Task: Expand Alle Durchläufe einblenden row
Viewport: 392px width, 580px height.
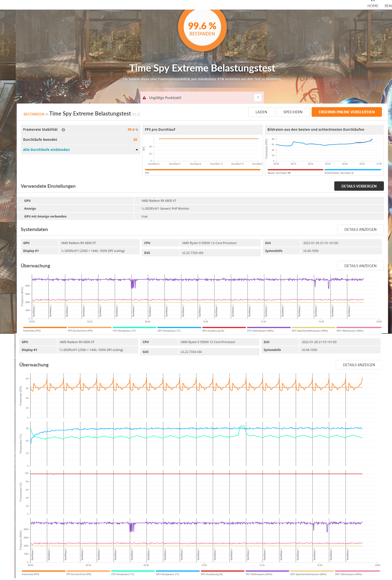Action: [80, 150]
